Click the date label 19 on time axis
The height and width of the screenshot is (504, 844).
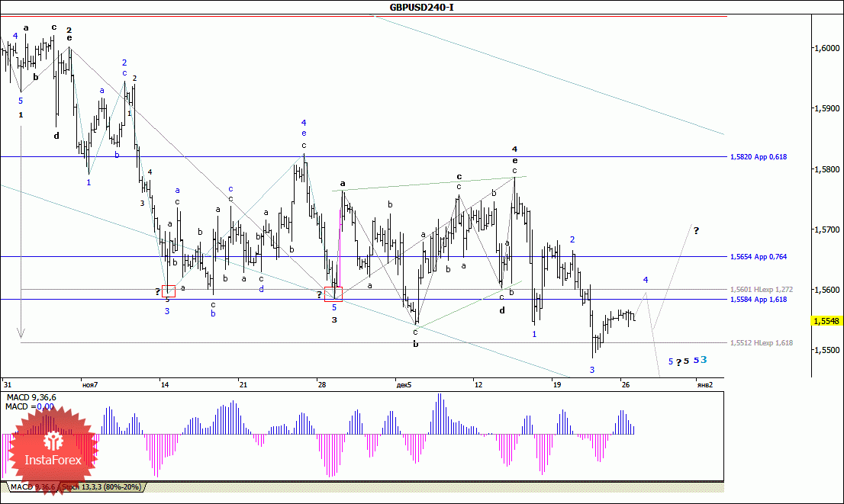[x=556, y=384]
